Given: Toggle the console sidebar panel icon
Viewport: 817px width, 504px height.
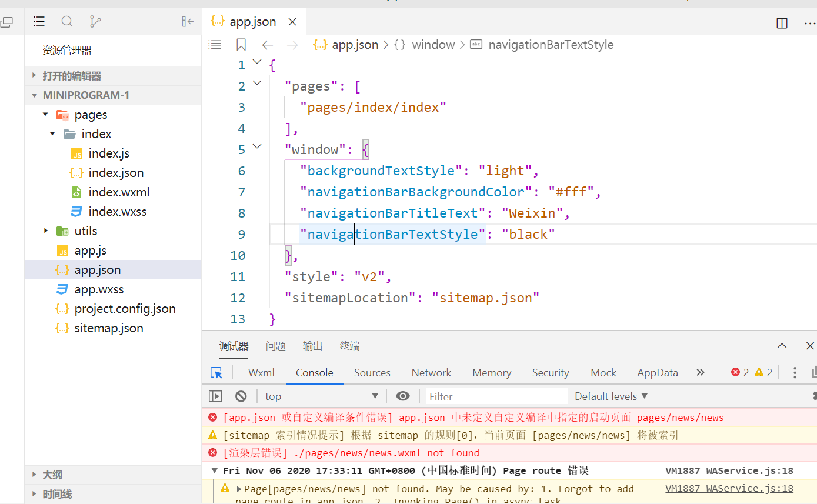Looking at the screenshot, I should coord(216,396).
